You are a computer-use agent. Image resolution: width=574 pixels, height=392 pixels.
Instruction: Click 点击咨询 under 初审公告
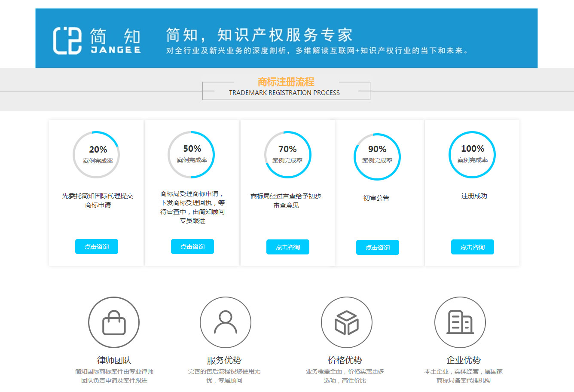click(x=378, y=248)
